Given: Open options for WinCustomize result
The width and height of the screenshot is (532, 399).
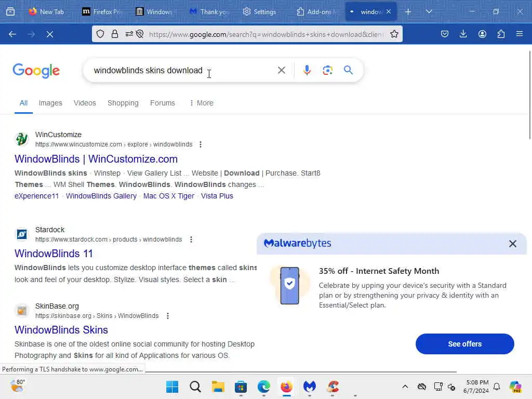Looking at the screenshot, I should tap(201, 144).
